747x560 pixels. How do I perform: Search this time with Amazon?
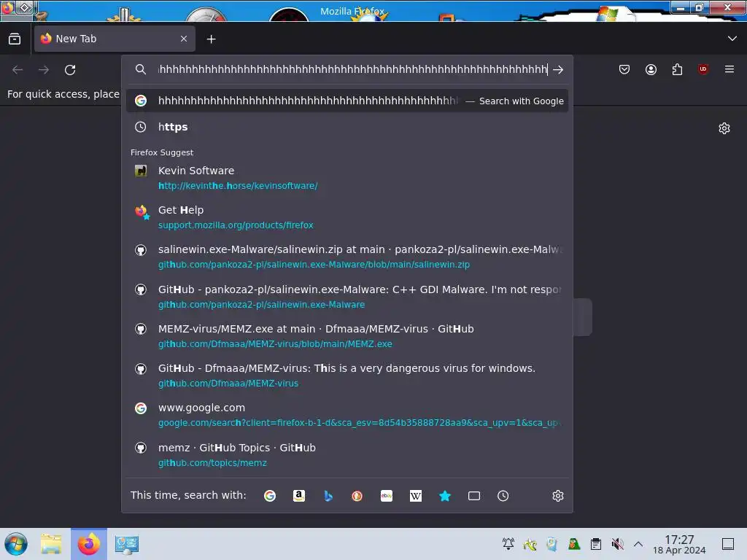[298, 496]
